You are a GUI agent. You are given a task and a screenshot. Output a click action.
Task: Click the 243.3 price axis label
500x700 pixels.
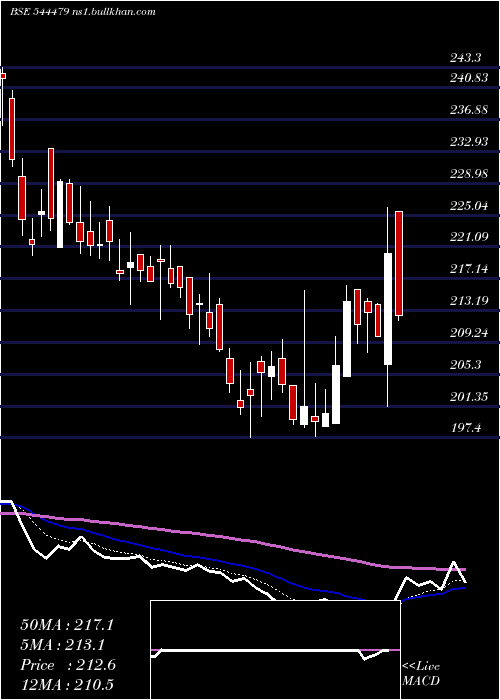coord(465,58)
